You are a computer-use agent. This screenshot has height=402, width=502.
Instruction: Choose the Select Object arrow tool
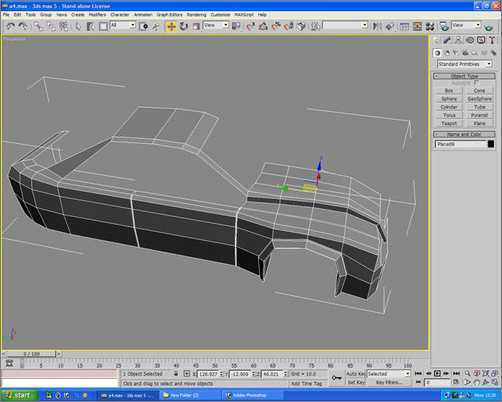point(78,26)
